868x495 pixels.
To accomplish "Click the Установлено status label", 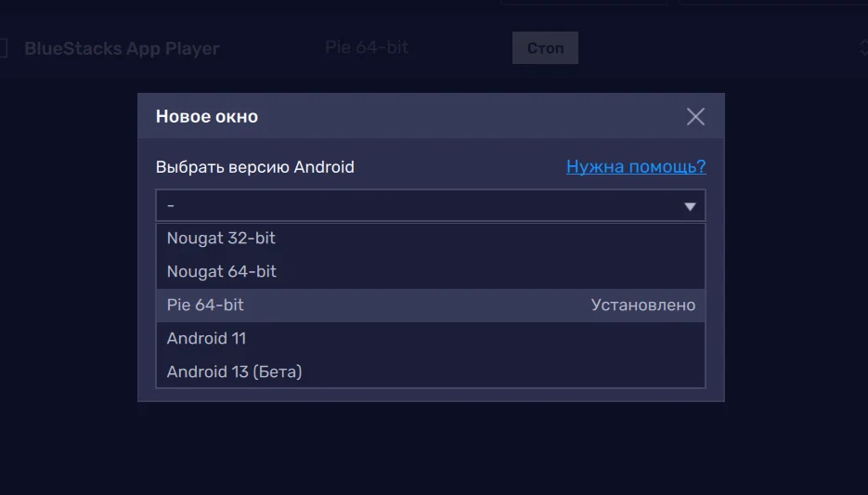I will 642,305.
